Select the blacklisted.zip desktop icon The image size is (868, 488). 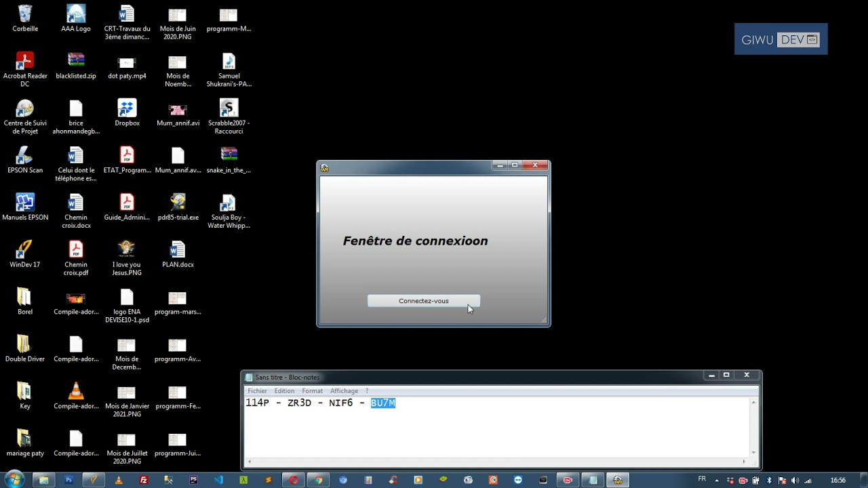(x=76, y=66)
